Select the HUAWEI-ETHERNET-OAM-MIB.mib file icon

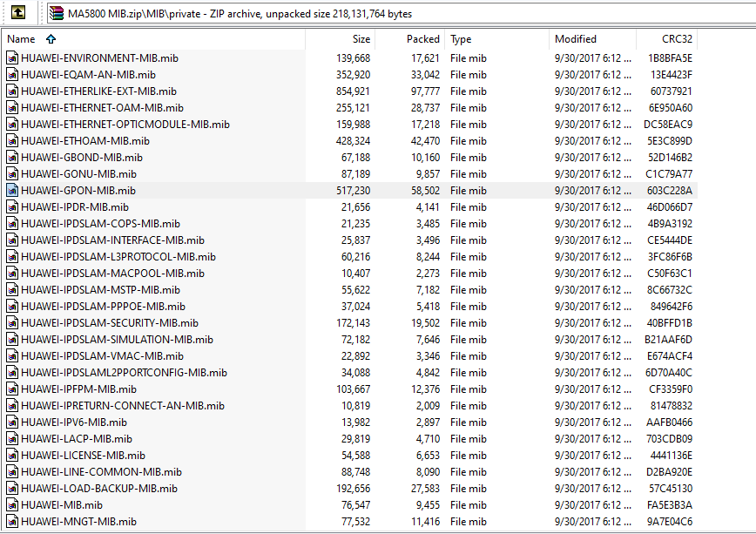point(12,108)
